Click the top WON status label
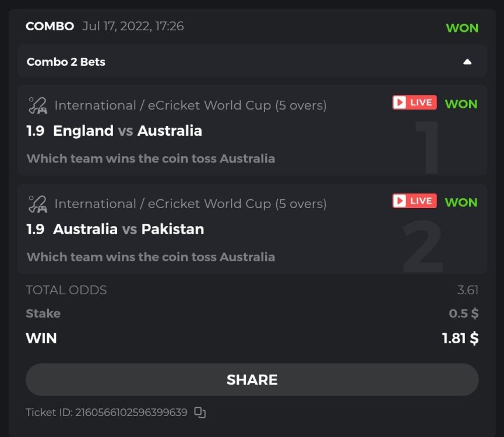 coord(461,28)
